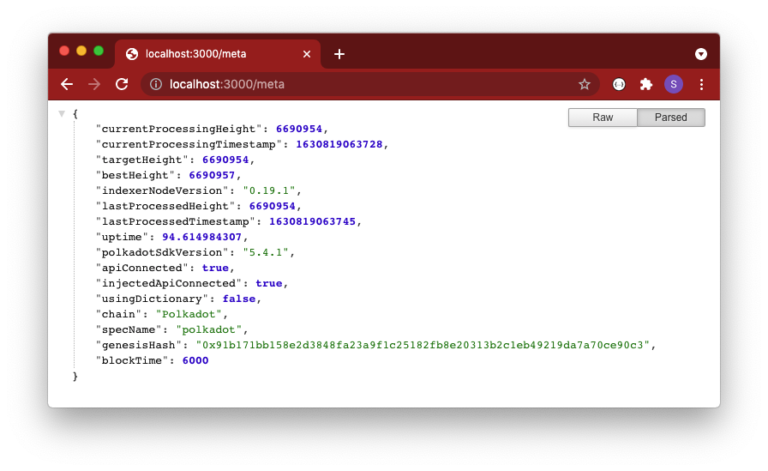Image resolution: width=768 pixels, height=471 pixels.
Task: Minimize window with yellow traffic light
Action: point(81,51)
